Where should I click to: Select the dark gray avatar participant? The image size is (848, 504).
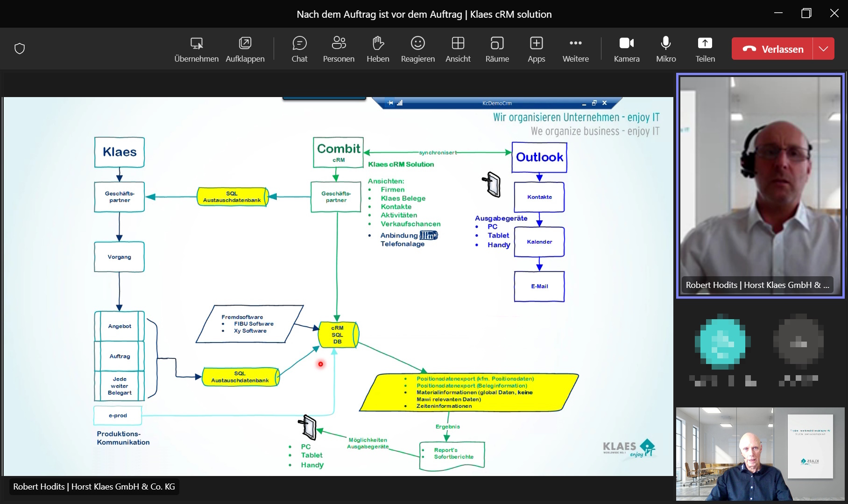[798, 343]
